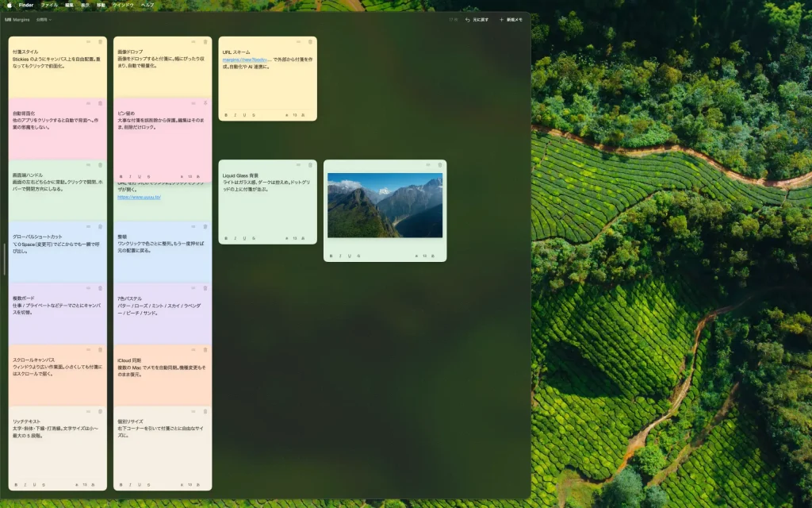Viewport: 812px width, 508px height.
Task: Toggle underline in the リッチテキスト note toolbar
Action: [34, 485]
